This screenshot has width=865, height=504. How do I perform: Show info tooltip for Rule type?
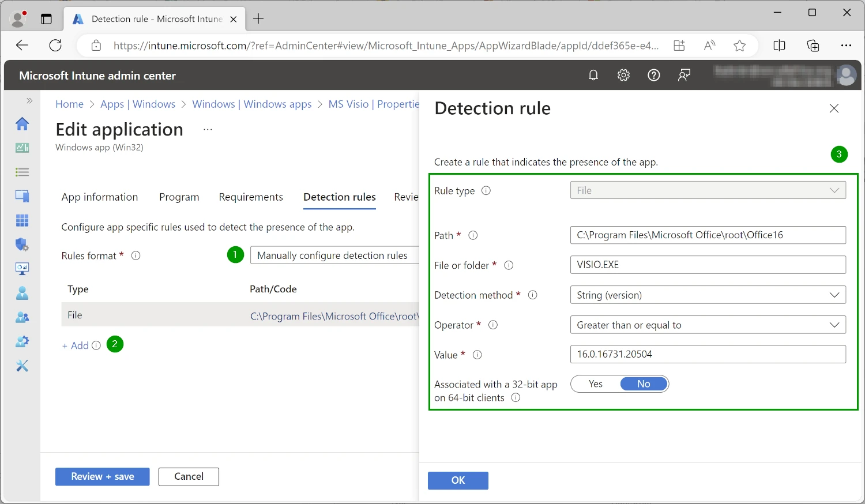[486, 190]
